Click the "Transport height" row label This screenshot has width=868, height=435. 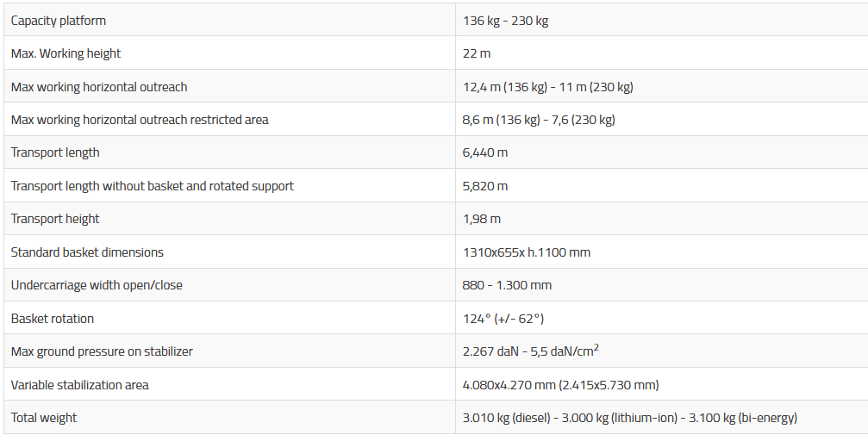[x=55, y=219]
